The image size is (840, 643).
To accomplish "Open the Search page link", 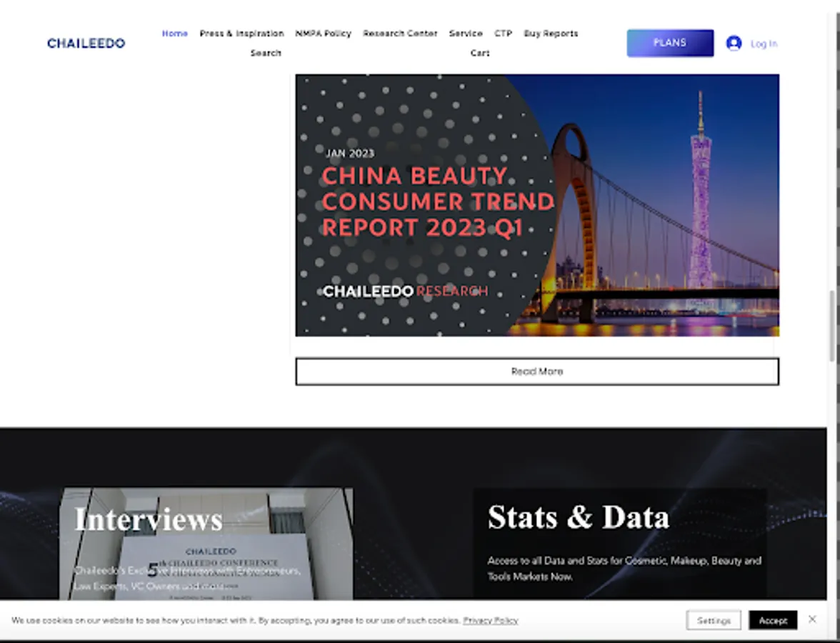I will (x=266, y=53).
